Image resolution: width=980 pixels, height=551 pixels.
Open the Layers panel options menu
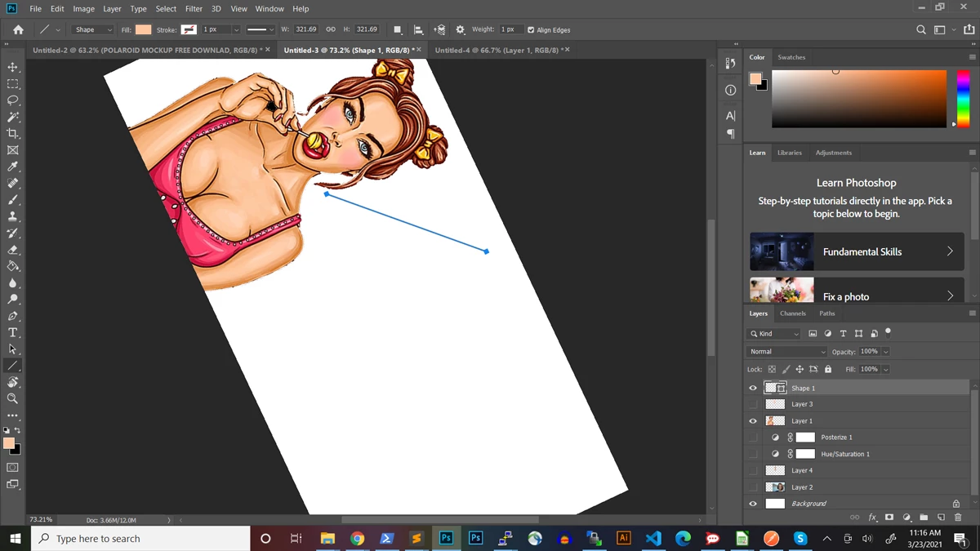point(972,313)
